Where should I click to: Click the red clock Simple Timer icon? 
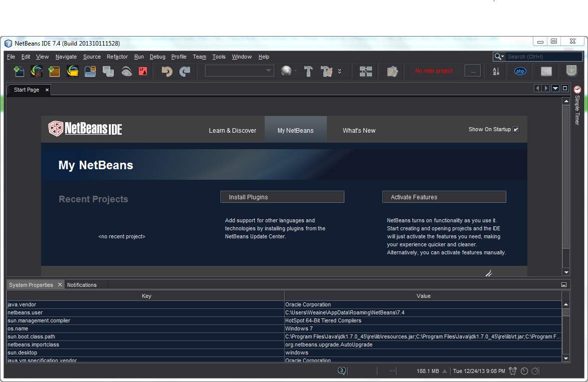click(x=577, y=90)
